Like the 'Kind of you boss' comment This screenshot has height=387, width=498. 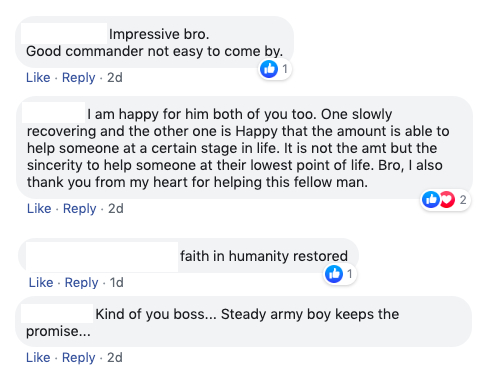click(x=38, y=358)
